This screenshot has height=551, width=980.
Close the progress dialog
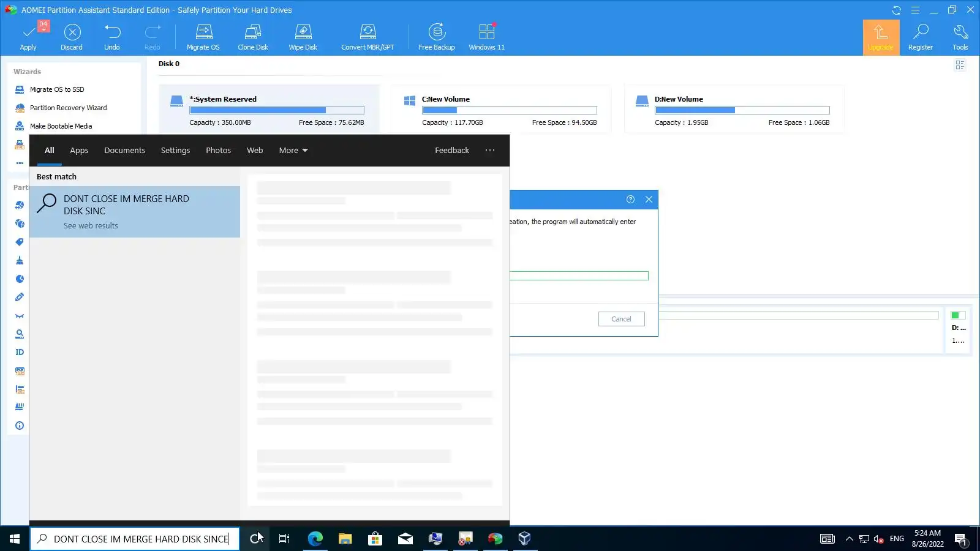point(649,200)
